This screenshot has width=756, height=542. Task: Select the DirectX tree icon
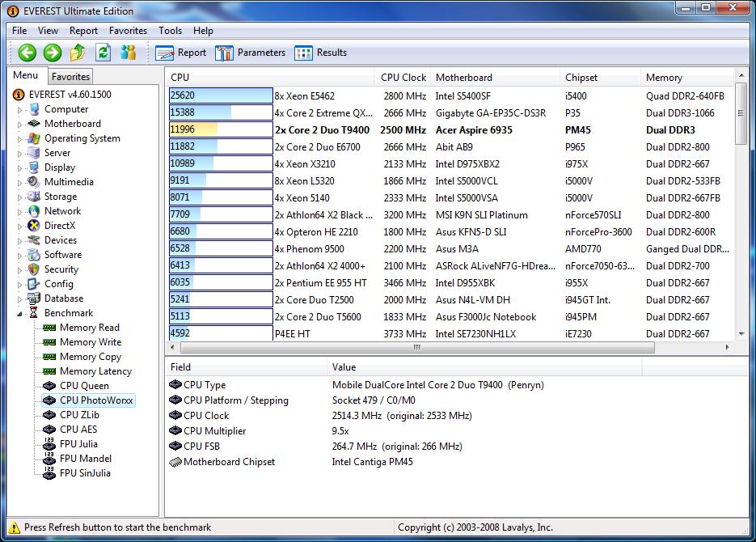pos(34,226)
